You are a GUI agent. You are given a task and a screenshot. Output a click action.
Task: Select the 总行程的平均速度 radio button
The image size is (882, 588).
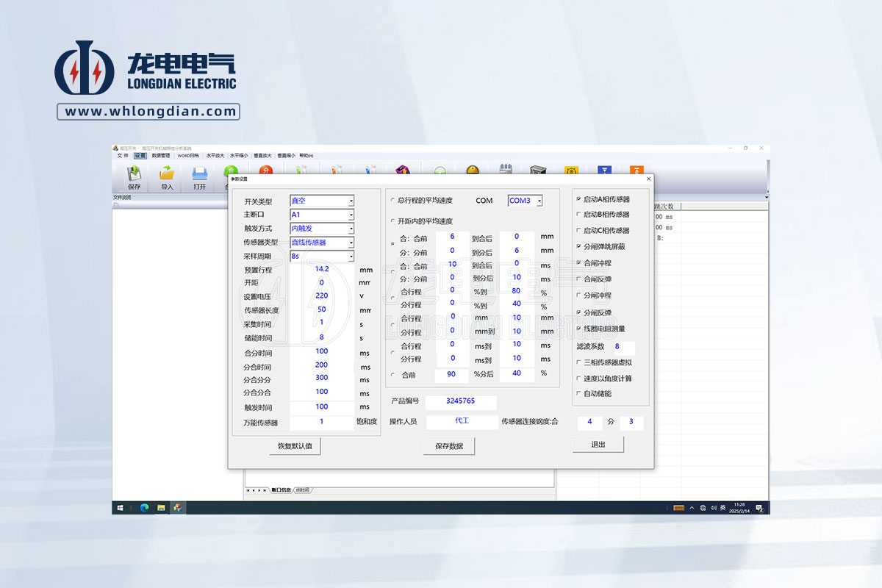[x=392, y=201]
